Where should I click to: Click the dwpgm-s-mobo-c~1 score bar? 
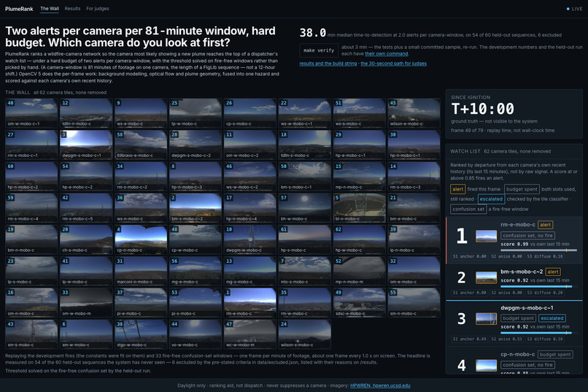tap(538, 333)
